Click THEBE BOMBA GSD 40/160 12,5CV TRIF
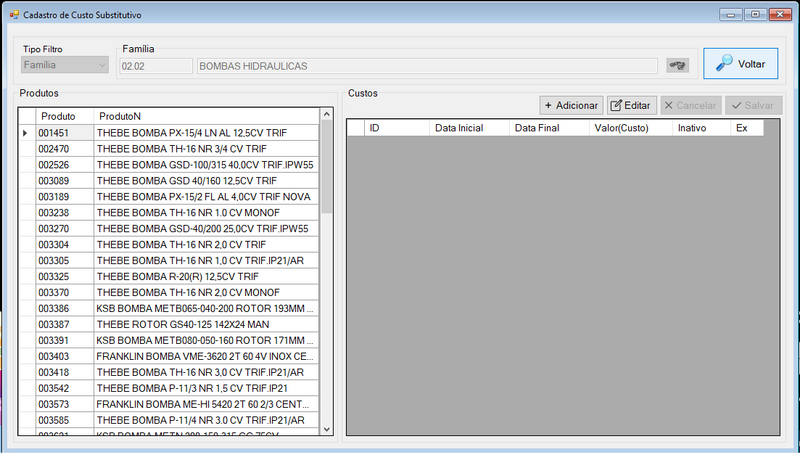Screen dimensions: 800x460 click(x=207, y=181)
